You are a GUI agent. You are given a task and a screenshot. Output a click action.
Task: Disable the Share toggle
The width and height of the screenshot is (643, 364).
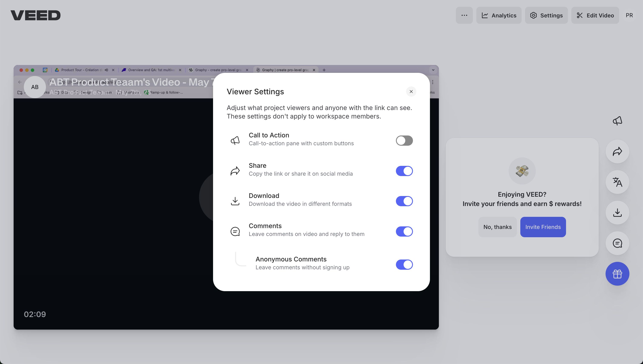(x=404, y=171)
